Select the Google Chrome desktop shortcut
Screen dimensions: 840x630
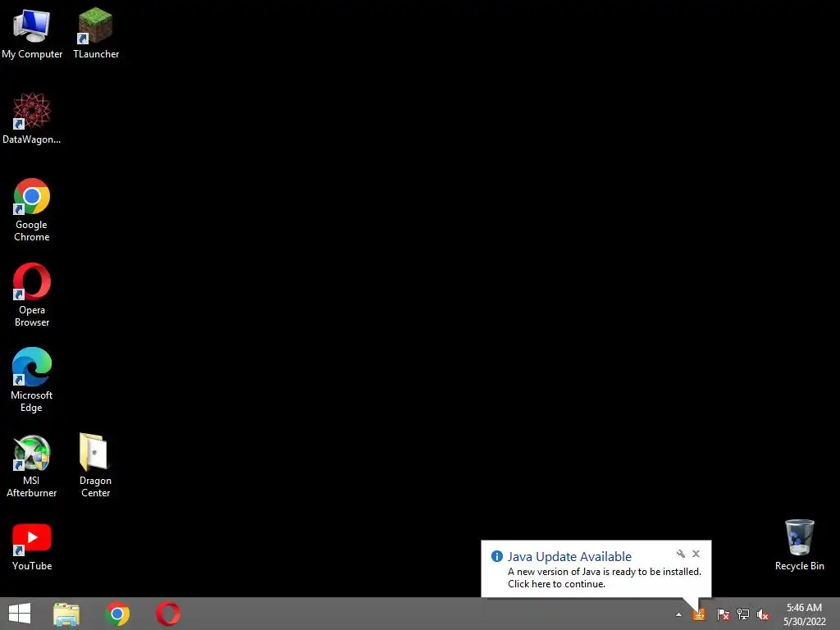click(x=32, y=210)
